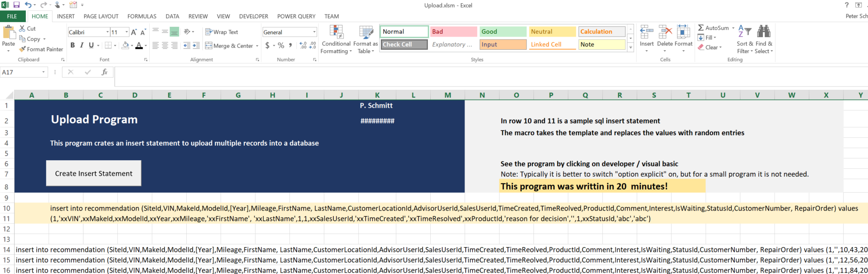
Task: Click the Save icon in quick access toolbar
Action: (x=16, y=5)
